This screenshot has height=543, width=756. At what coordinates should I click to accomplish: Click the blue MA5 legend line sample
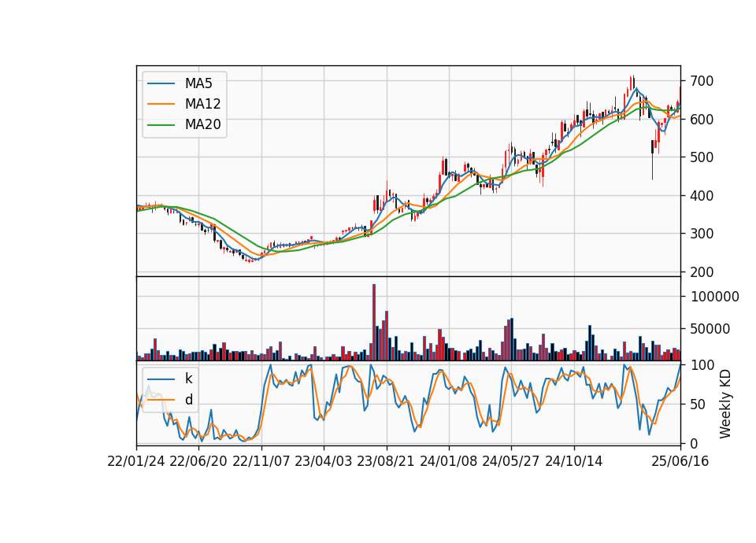(161, 83)
